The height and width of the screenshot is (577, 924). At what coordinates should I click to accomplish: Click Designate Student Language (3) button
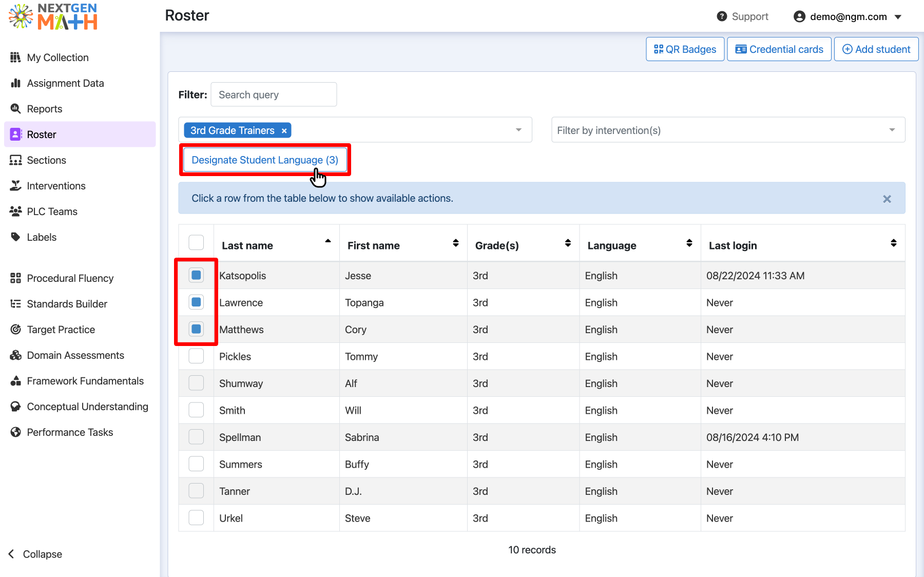265,160
